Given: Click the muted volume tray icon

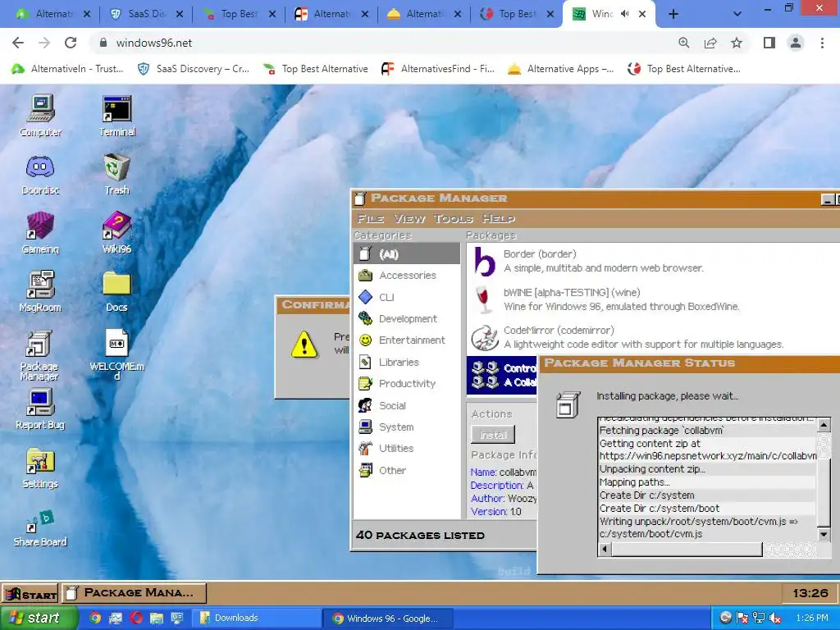Looking at the screenshot, I should pos(774,619).
